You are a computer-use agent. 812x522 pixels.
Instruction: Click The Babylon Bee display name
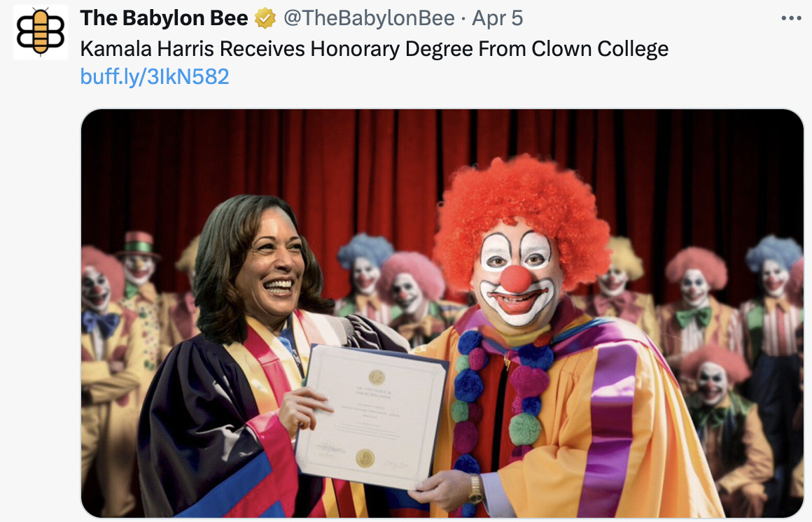coord(164,19)
